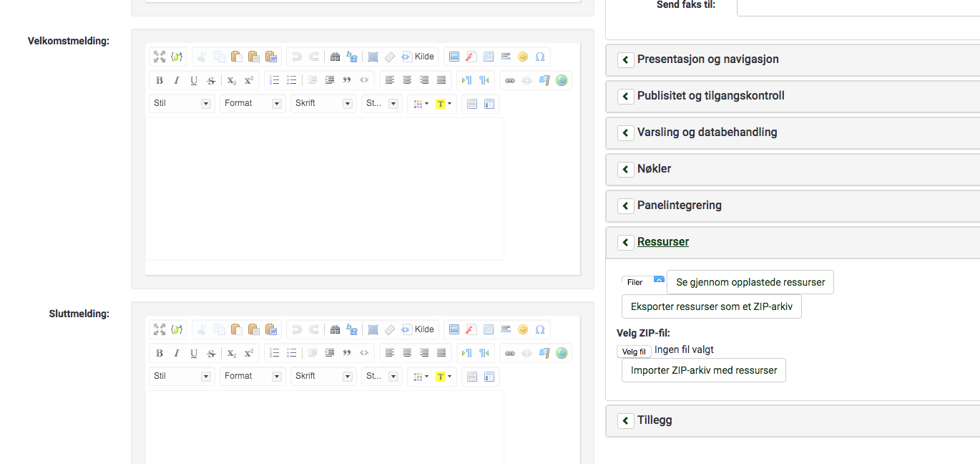Insert horizontal line in Velkomstmelding editor
Viewport: 980px width, 464px height.
(505, 57)
